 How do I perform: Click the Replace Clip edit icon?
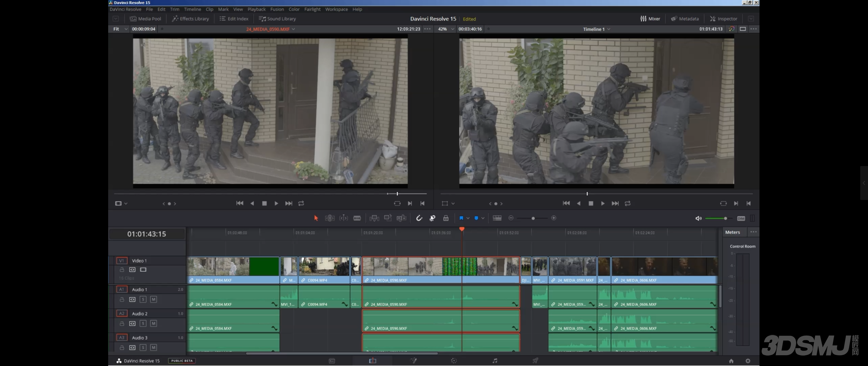(401, 218)
